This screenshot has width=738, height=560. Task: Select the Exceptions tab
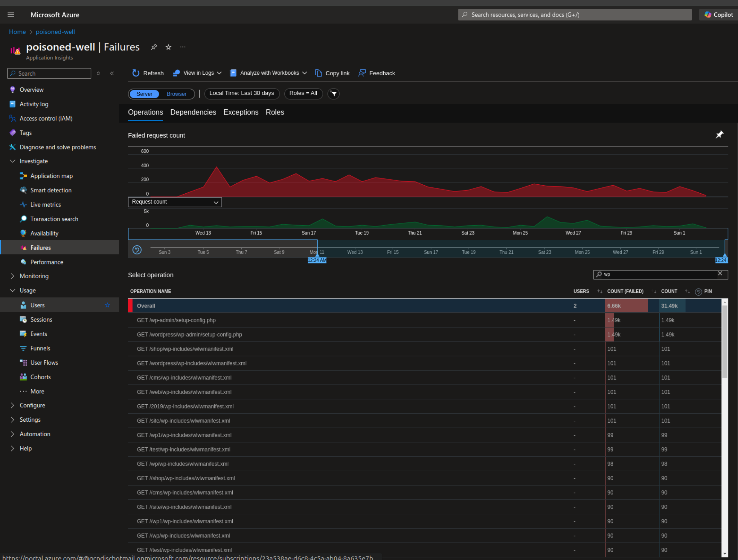click(241, 112)
